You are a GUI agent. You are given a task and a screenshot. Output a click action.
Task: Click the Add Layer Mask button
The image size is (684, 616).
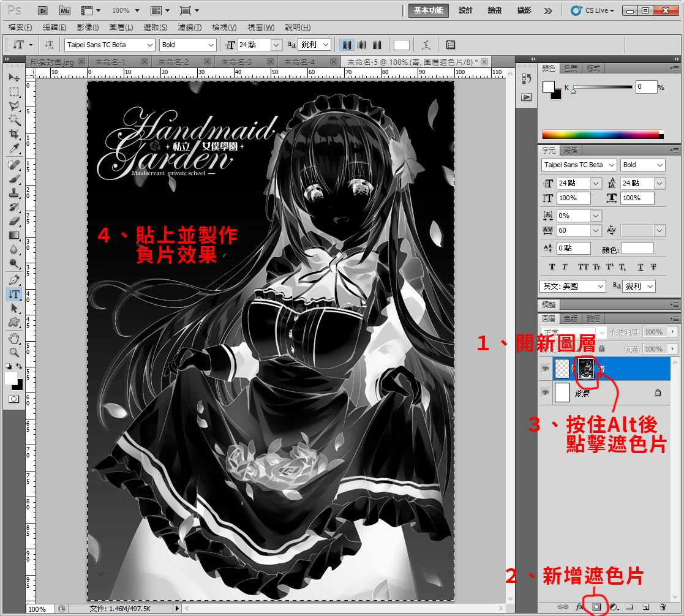click(x=596, y=607)
